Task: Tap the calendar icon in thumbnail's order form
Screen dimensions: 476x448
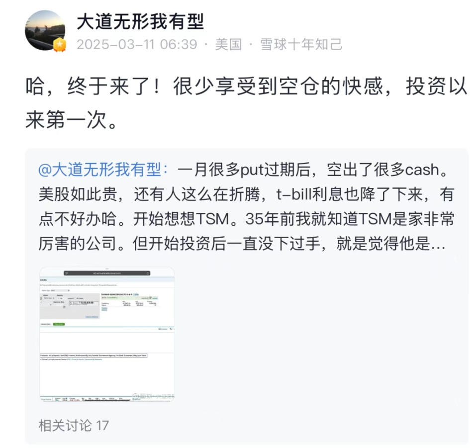Action: tap(64, 307)
